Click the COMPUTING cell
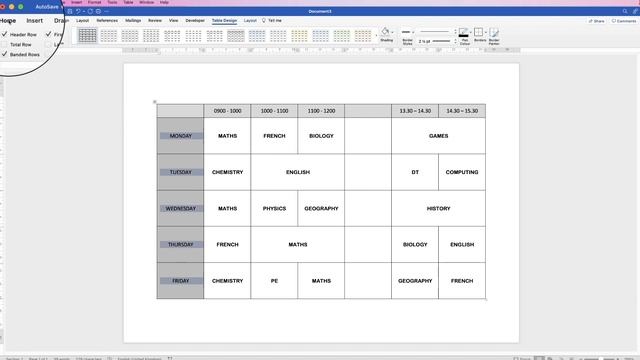The image size is (640, 360). coord(462,172)
